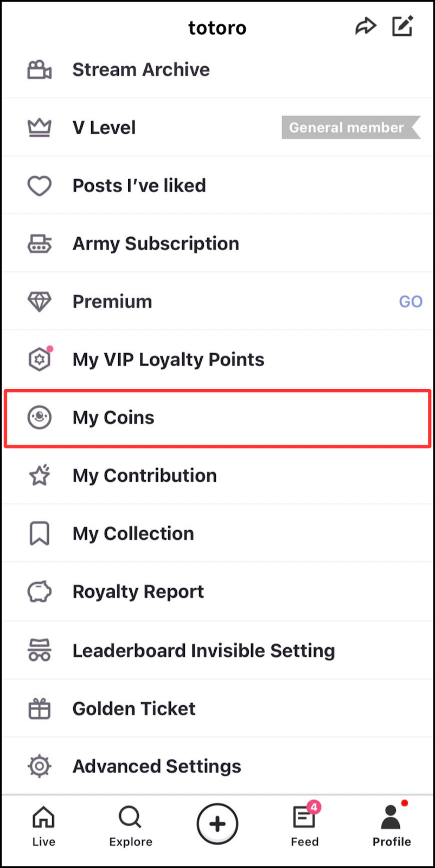The height and width of the screenshot is (868, 435).
Task: Open Advanced Settings
Action: (x=157, y=767)
